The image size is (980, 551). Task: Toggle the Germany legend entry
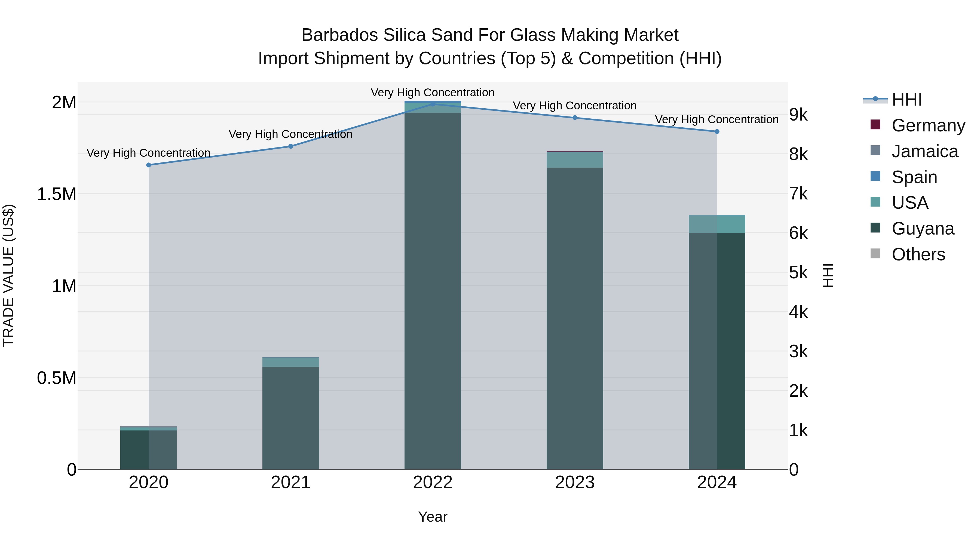tap(918, 125)
